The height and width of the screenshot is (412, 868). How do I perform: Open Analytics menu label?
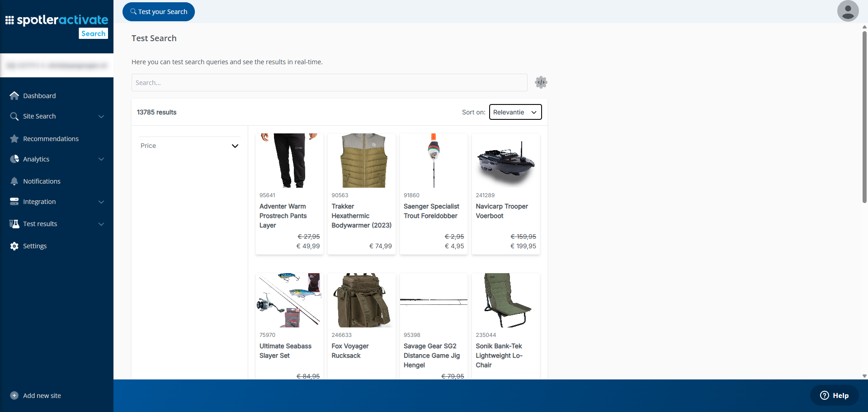(36, 159)
